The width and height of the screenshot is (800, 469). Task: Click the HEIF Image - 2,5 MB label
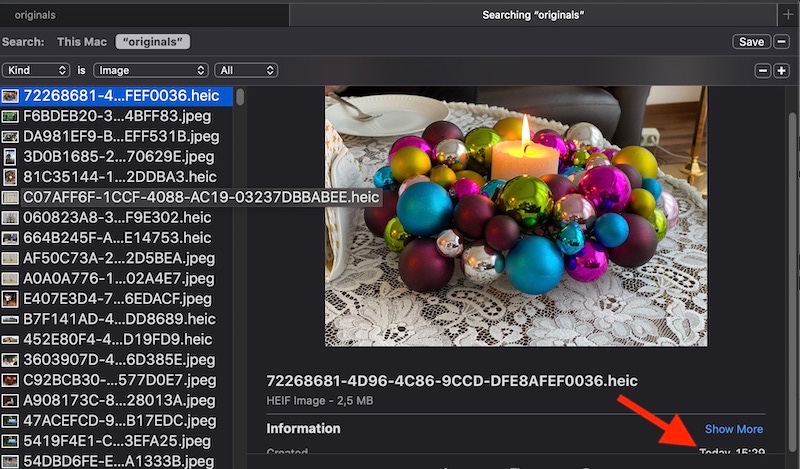tap(320, 401)
